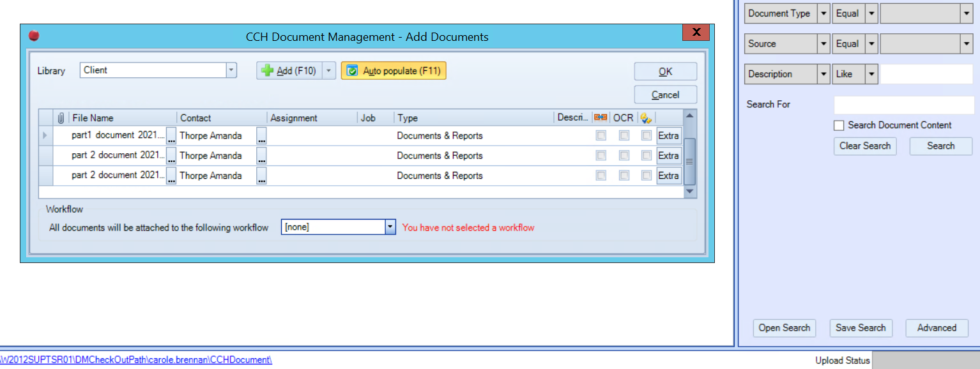980x369 pixels.
Task: Enable Search Document Content checkbox
Action: 839,126
